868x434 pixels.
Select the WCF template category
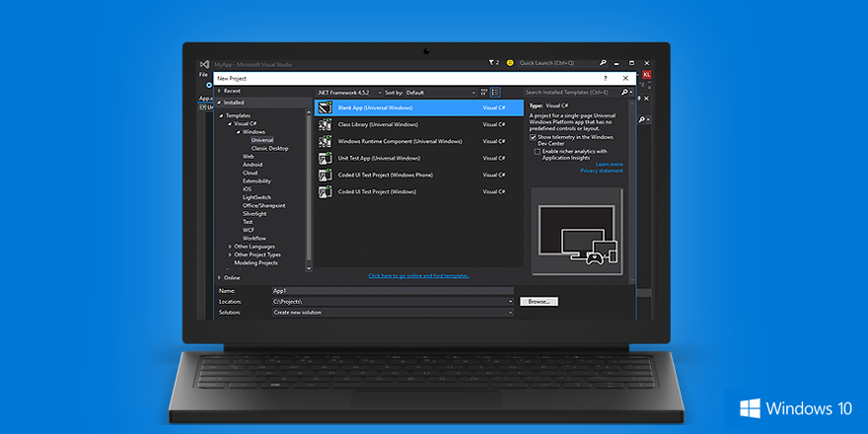coord(249,230)
